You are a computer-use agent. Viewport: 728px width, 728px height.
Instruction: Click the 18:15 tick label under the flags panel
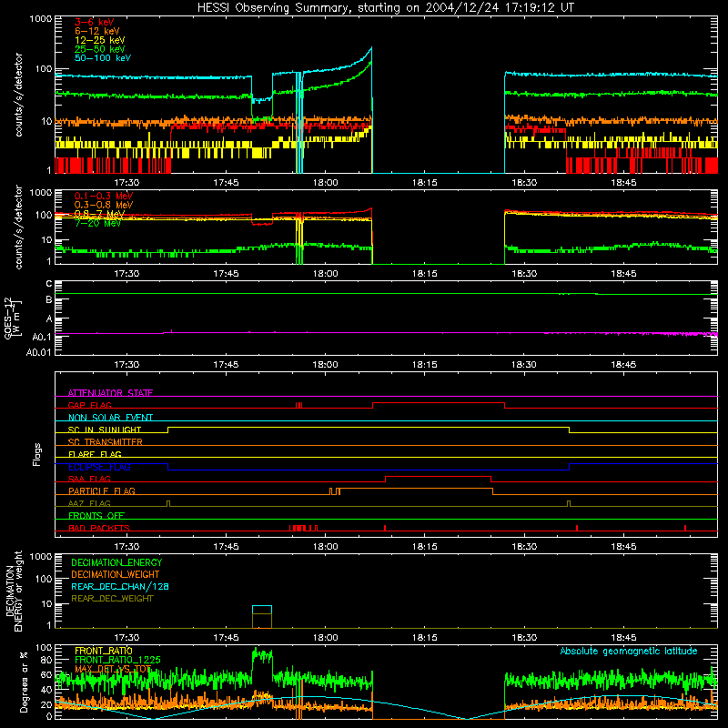424,547
